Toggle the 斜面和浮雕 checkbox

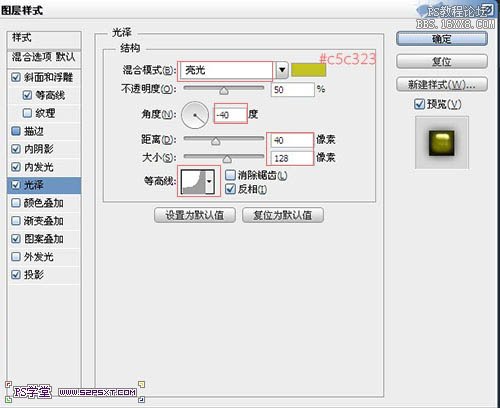tap(16, 77)
